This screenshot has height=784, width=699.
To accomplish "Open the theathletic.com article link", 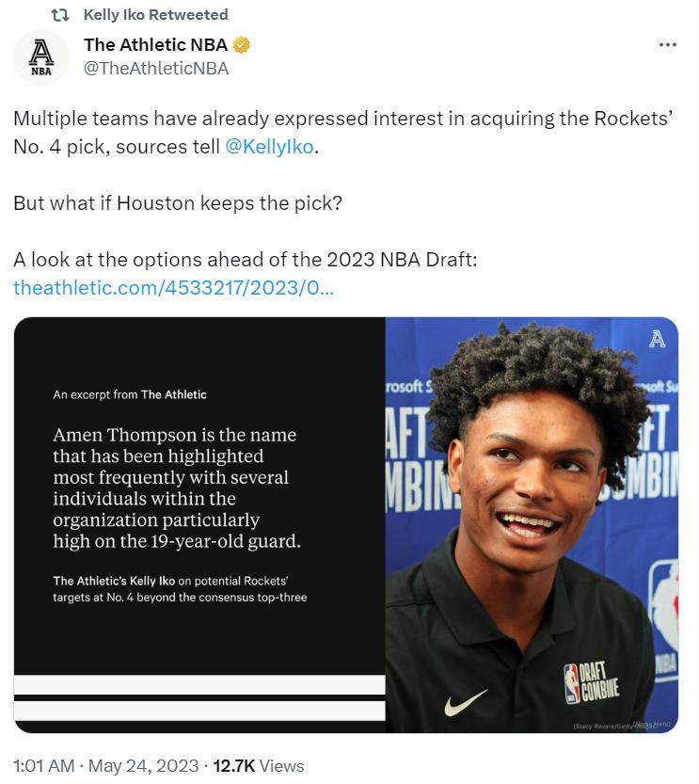I will coord(173,288).
